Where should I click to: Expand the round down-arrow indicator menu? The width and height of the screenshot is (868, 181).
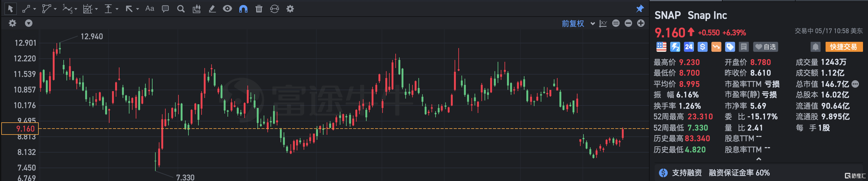[x=29, y=23]
